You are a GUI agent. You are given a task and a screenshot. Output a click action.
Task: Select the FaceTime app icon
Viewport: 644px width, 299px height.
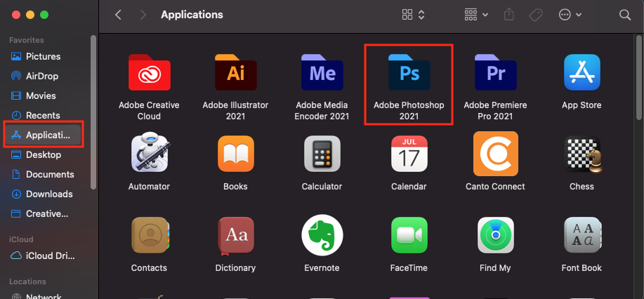click(409, 235)
